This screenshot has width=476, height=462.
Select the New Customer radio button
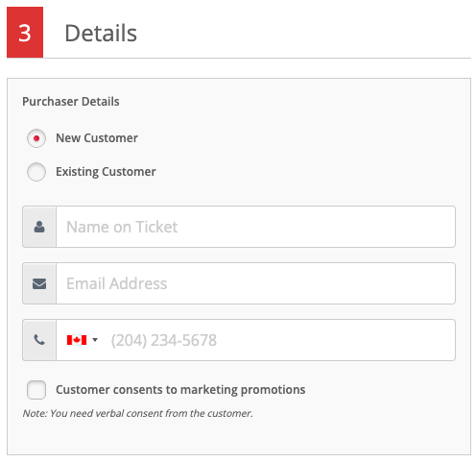pyautogui.click(x=36, y=138)
